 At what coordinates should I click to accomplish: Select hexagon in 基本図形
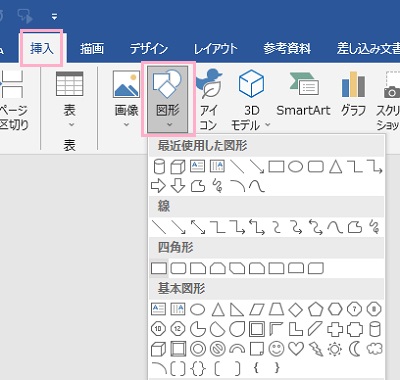tap(335, 309)
